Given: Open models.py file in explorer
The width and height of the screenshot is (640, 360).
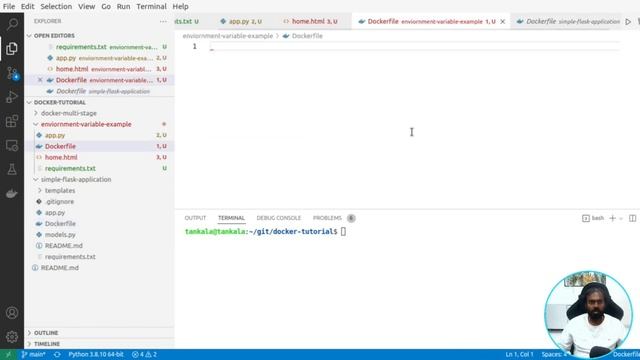Looking at the screenshot, I should pyautogui.click(x=60, y=235).
